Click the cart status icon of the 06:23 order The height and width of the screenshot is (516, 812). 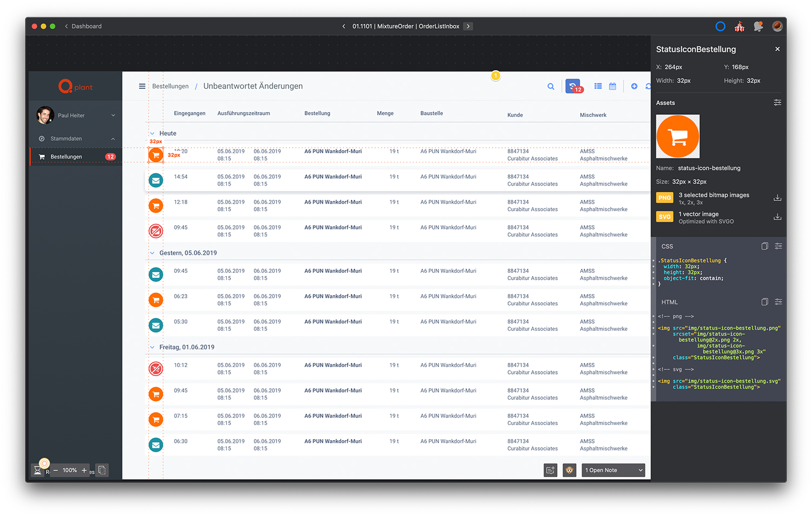(x=156, y=300)
